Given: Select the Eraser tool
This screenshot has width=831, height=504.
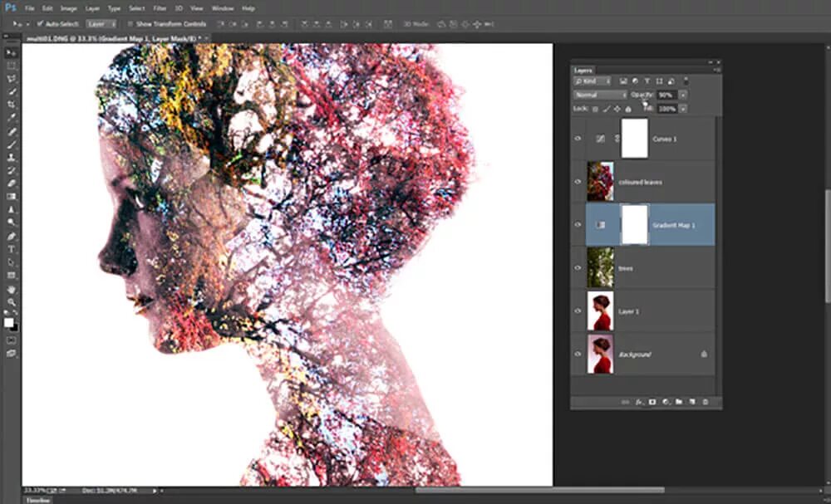Looking at the screenshot, I should pyautogui.click(x=11, y=183).
